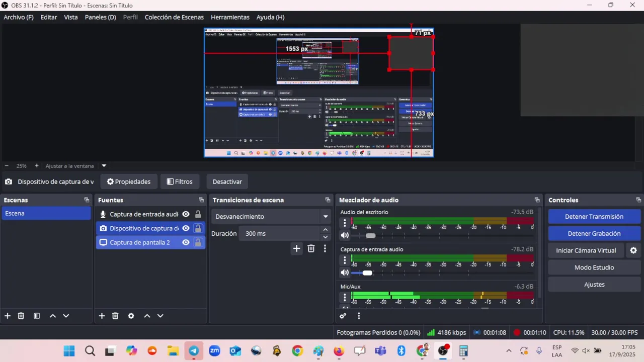Open the Vista menu
Screen dimensions: 644x362
[x=71, y=17]
